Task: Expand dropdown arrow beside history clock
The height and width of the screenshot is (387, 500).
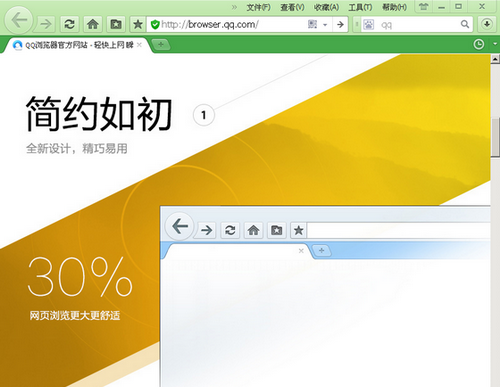Action: click(494, 44)
